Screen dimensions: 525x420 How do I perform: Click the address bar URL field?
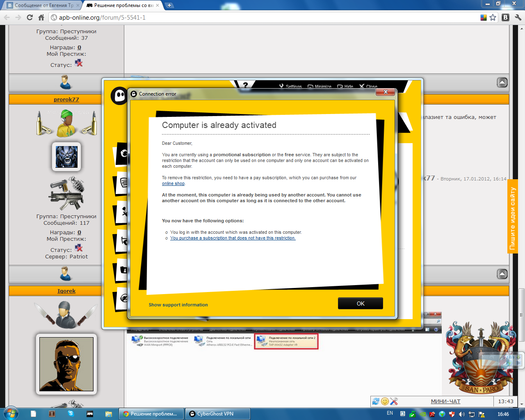tap(262, 17)
